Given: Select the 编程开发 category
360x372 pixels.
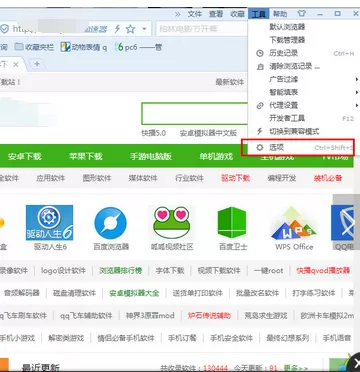Looking at the screenshot, I should coord(282,178).
